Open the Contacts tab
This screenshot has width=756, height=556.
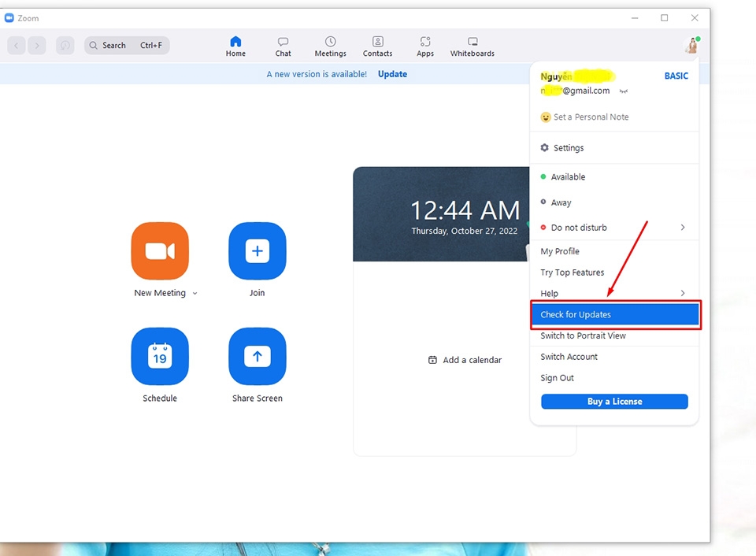pos(377,46)
